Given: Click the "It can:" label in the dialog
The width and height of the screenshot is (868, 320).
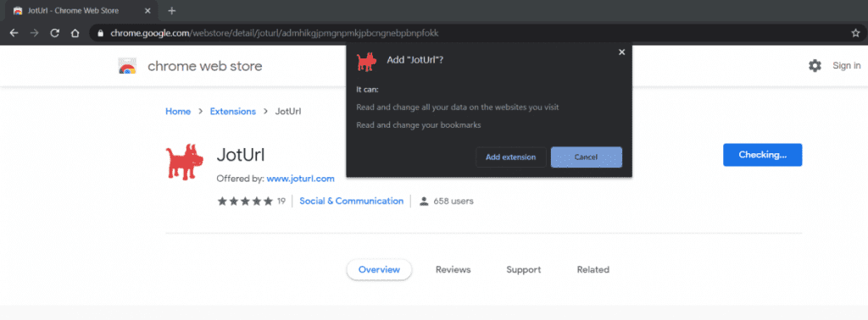Looking at the screenshot, I should (x=367, y=89).
